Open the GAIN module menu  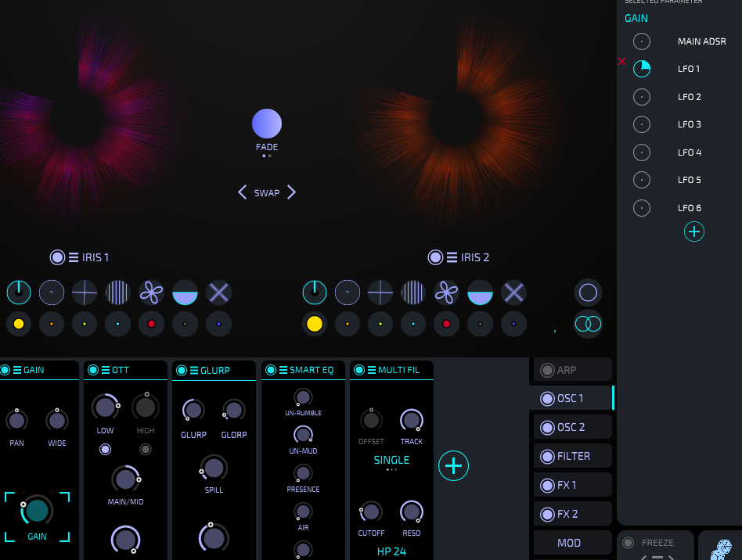point(17,370)
